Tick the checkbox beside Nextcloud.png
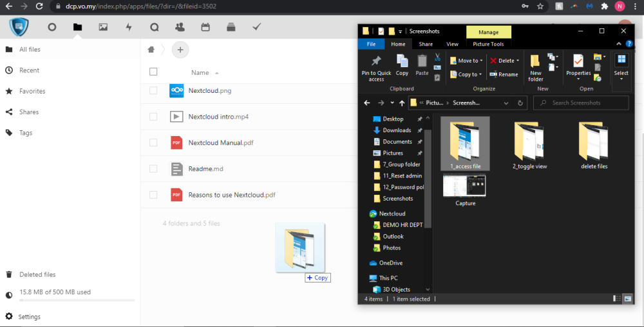 coord(153,91)
